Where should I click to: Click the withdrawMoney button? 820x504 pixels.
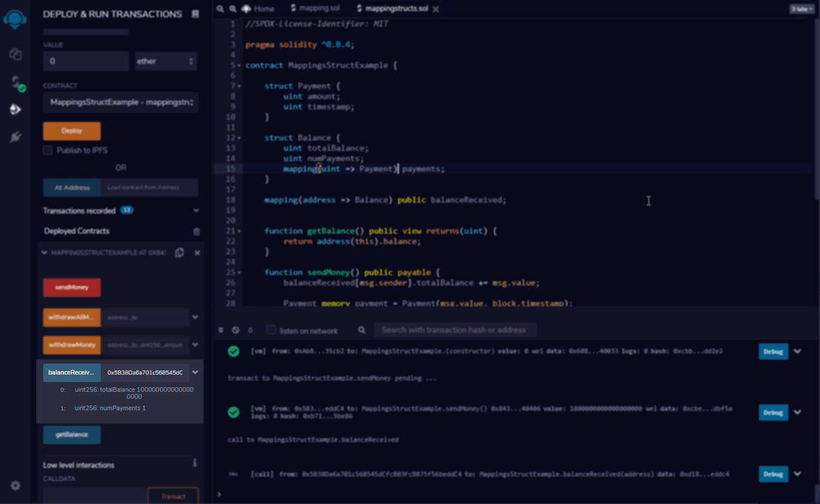72,345
